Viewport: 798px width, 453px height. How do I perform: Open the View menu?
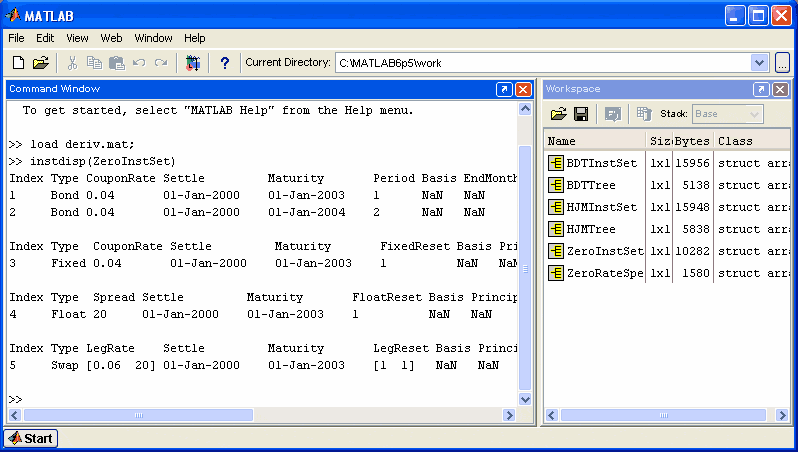77,38
